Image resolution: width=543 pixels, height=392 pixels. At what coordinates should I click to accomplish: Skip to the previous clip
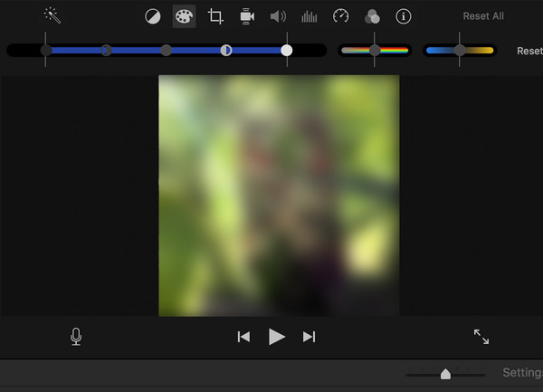(x=243, y=337)
